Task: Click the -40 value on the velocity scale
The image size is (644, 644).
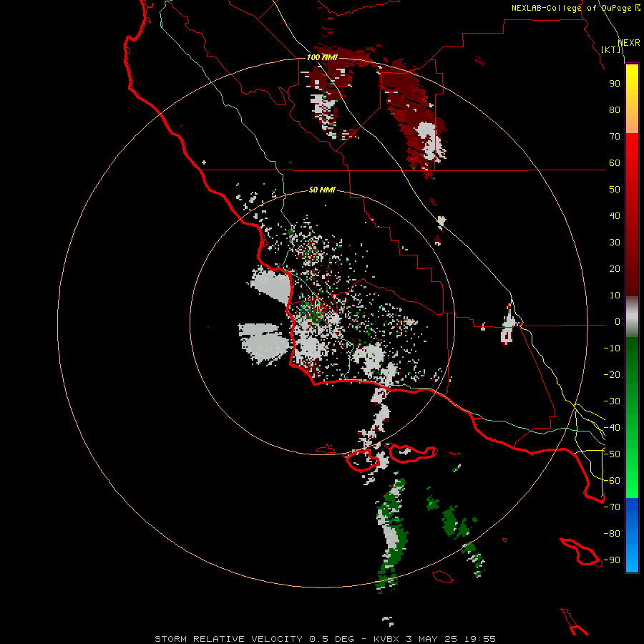Action: point(612,428)
